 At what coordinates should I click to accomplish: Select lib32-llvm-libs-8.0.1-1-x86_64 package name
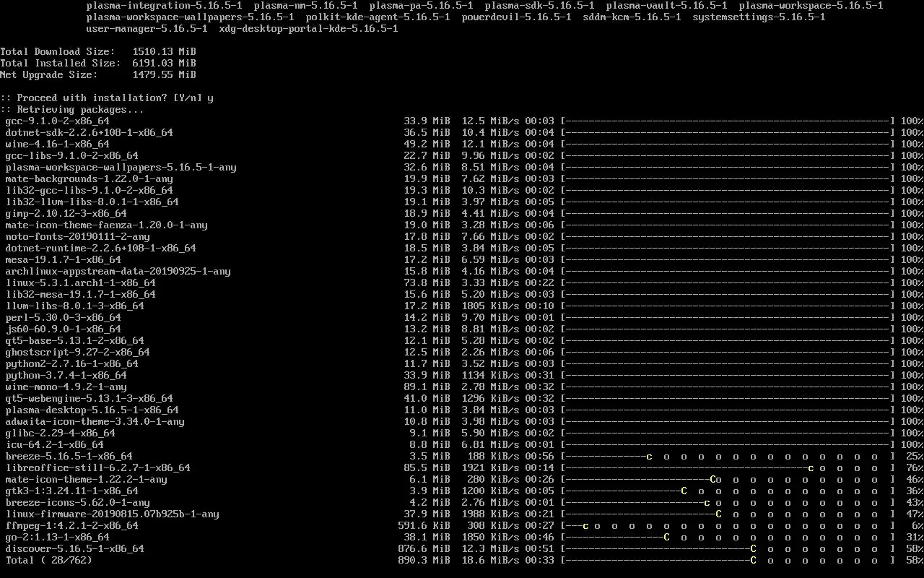[x=92, y=202]
